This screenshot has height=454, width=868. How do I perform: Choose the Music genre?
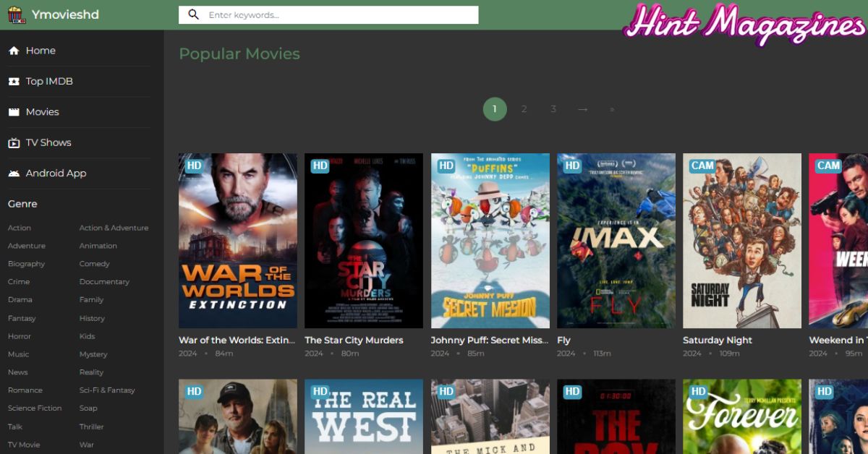(x=19, y=354)
